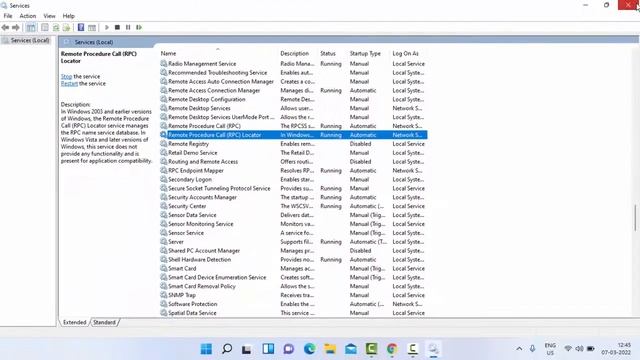Open Properties via toolbar icon
Image resolution: width=640 pixels, height=360 pixels.
[45, 27]
